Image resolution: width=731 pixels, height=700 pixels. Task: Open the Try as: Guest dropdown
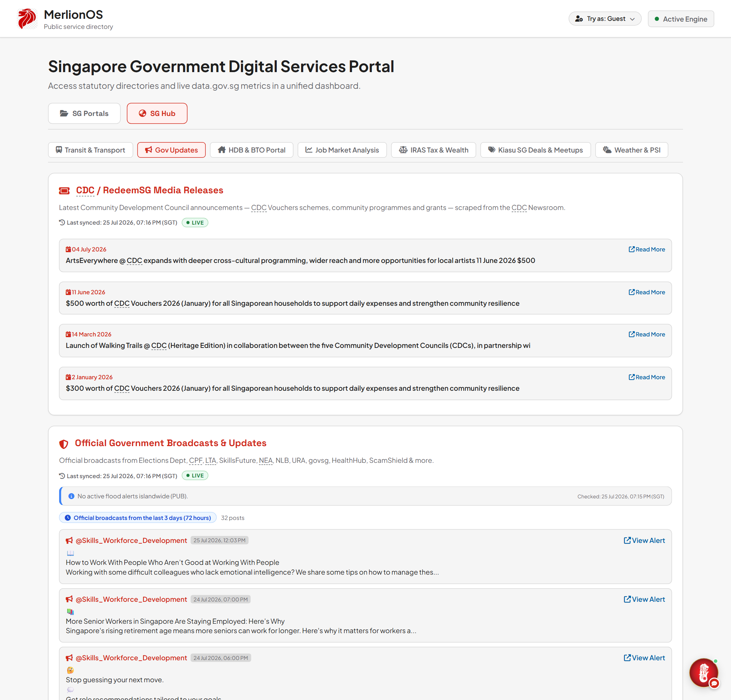(x=605, y=19)
